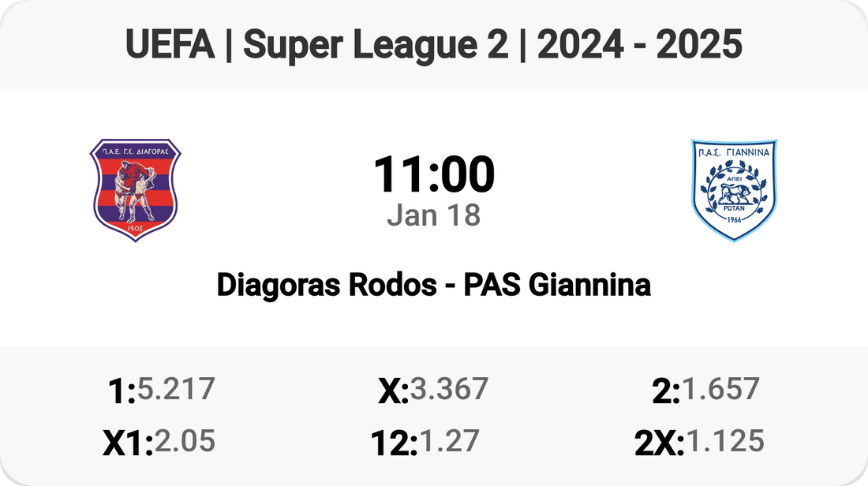Click the "12:" market label
The image size is (868, 486).
(394, 443)
